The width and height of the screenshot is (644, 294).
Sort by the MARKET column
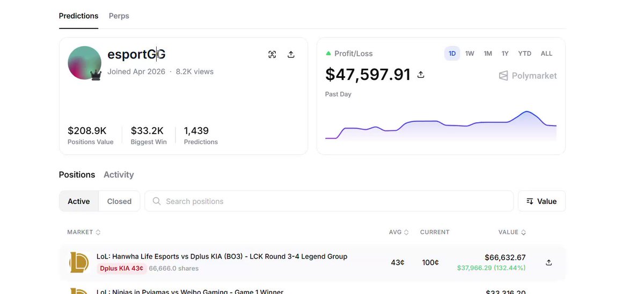(x=84, y=232)
